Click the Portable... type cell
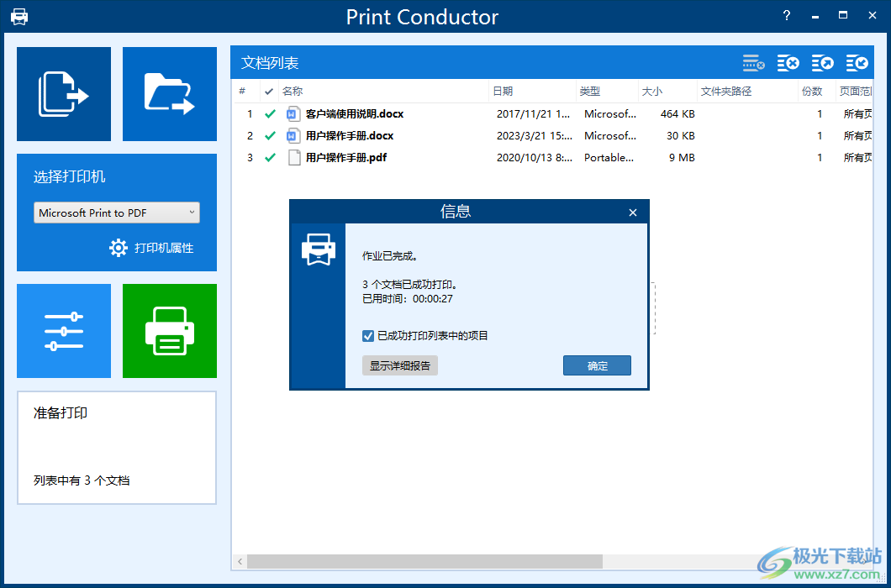 pyautogui.click(x=609, y=157)
